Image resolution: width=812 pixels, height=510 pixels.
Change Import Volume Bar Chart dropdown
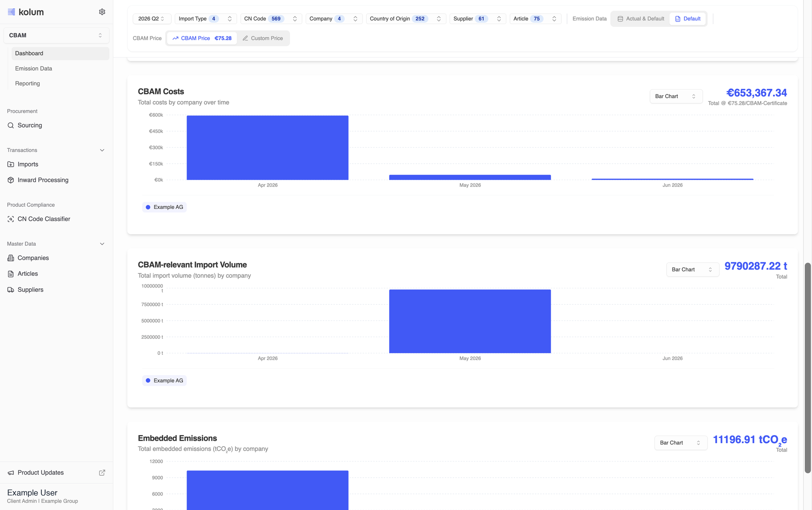pos(692,270)
